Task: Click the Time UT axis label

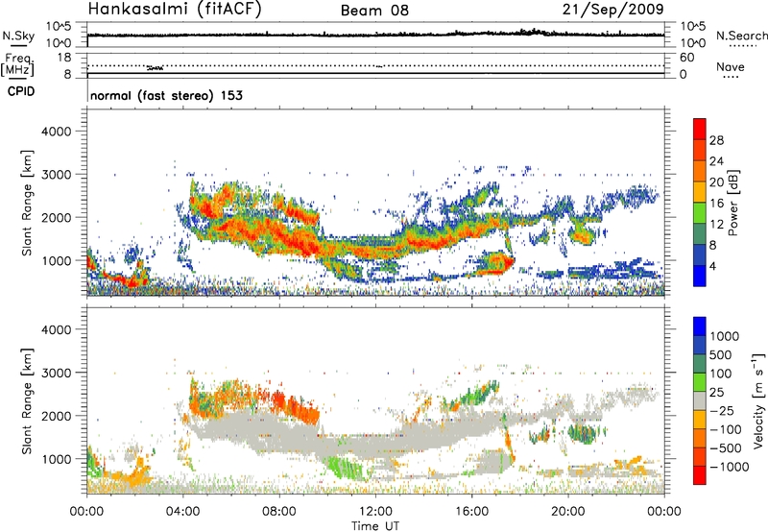Action: 375,525
